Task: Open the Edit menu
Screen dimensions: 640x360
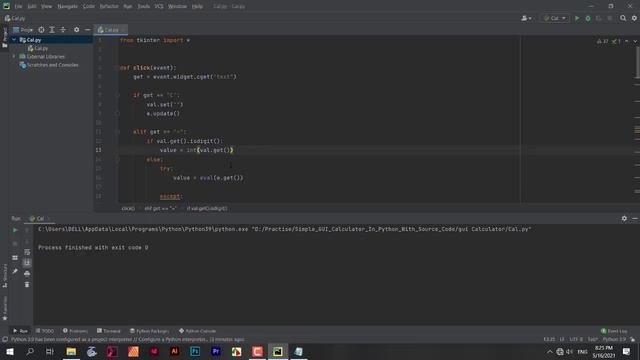Action: pos(32,7)
